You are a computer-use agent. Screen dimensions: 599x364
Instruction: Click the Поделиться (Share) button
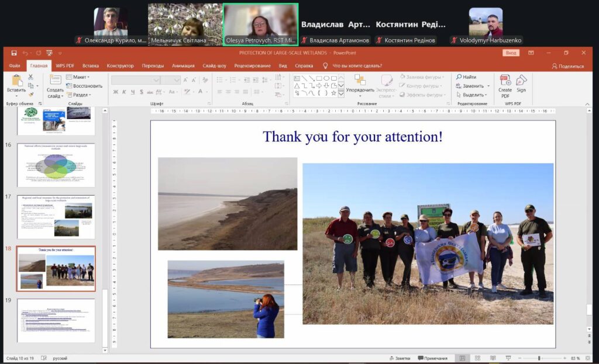(567, 66)
